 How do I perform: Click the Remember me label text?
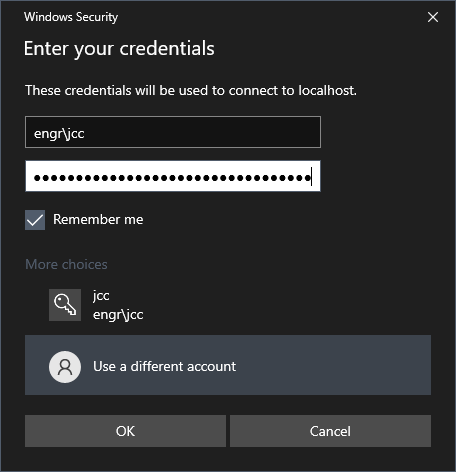click(x=98, y=219)
